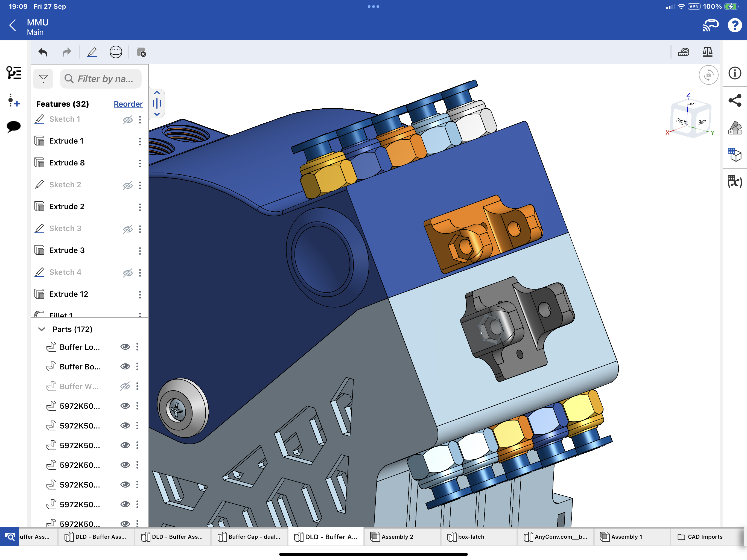Switch to box-latch tab

tap(479, 537)
